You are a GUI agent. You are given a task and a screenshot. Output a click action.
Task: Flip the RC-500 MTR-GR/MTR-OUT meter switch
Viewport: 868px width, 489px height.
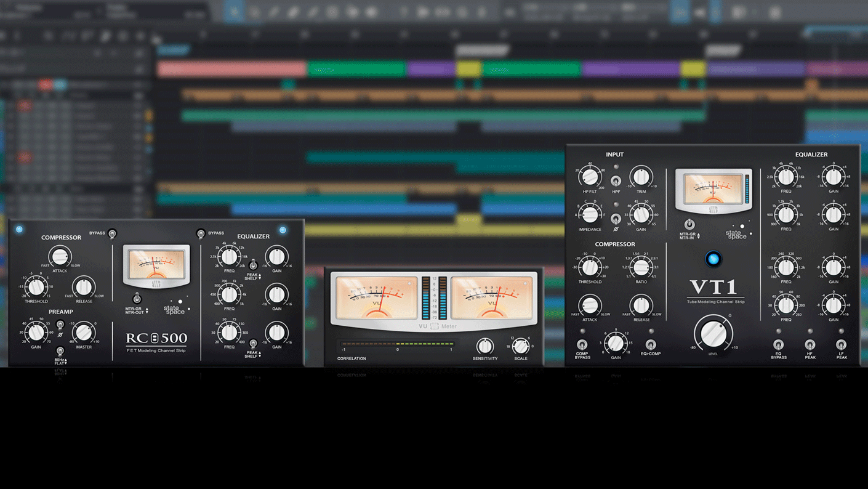click(137, 299)
